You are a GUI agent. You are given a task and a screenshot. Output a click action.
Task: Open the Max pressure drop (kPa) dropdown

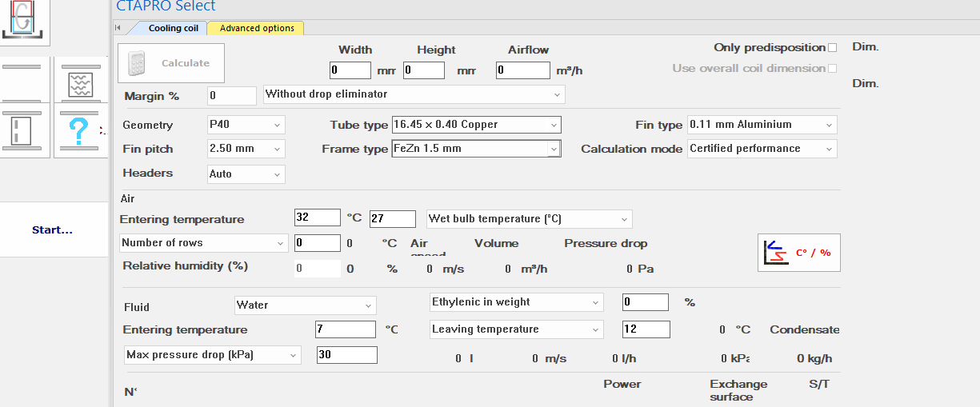[x=212, y=355]
